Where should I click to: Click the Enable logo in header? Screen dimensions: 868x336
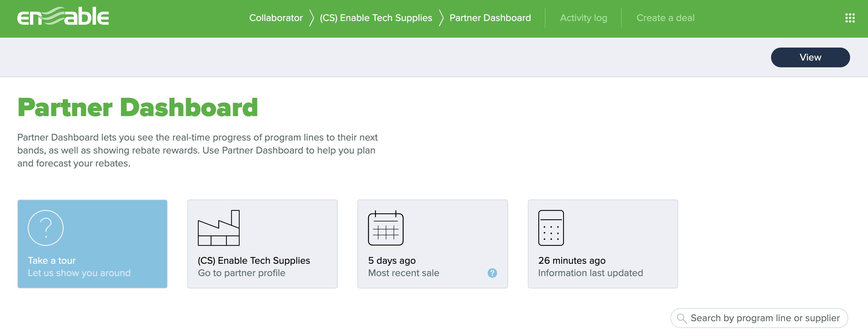click(x=63, y=16)
